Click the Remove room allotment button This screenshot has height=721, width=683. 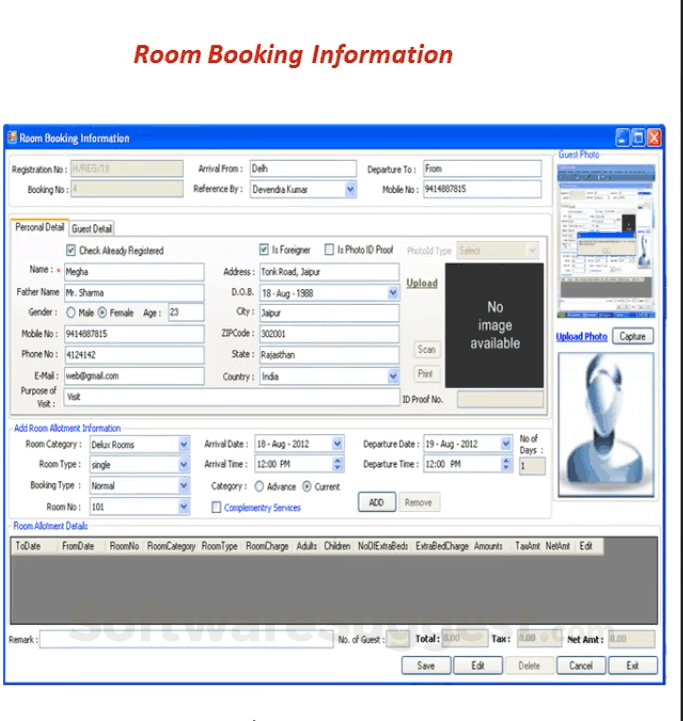(x=419, y=502)
